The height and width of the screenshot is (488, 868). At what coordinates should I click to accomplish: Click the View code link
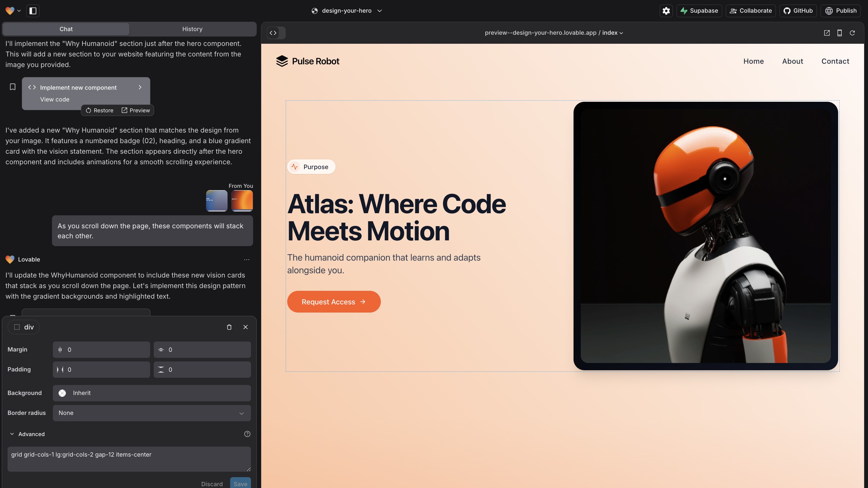click(x=55, y=99)
